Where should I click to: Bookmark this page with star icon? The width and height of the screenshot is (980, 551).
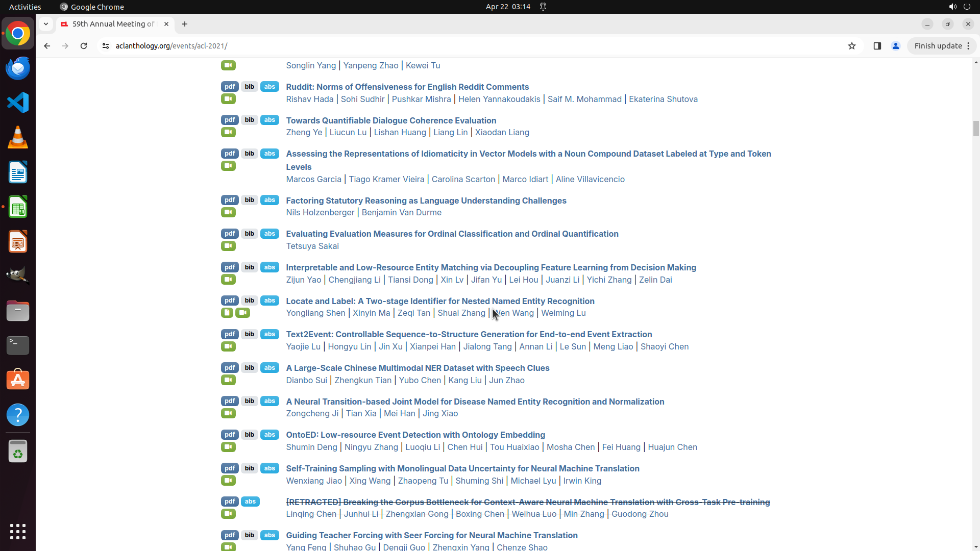852,46
